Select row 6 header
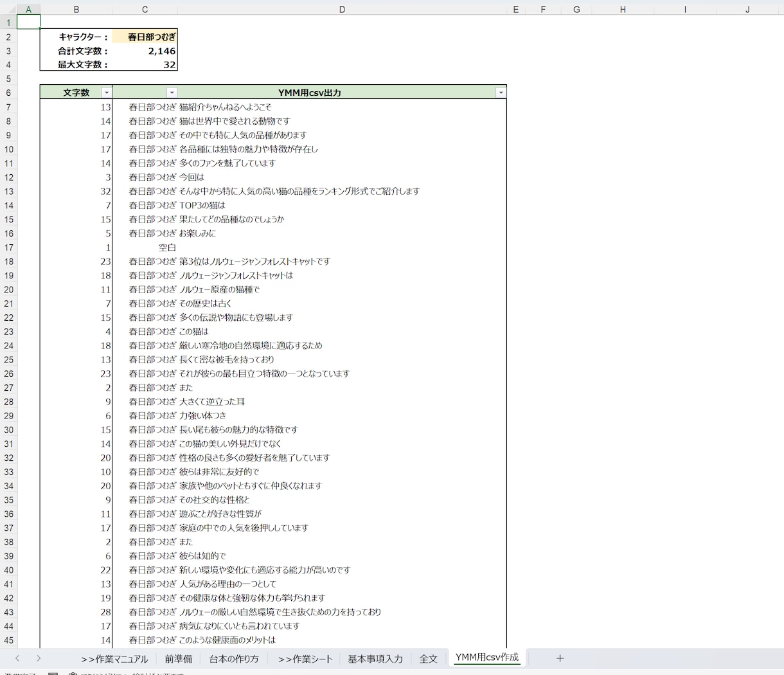Screen dimensions: 784x675 [8, 93]
